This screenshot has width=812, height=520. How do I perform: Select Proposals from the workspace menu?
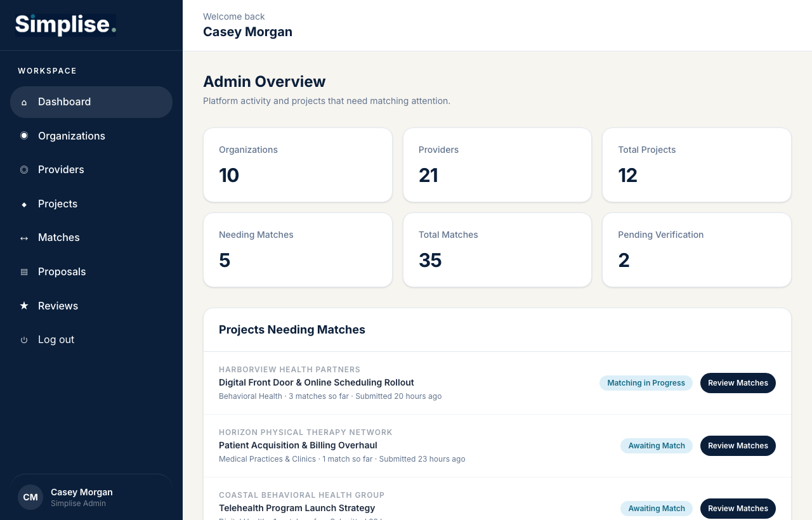click(91, 272)
